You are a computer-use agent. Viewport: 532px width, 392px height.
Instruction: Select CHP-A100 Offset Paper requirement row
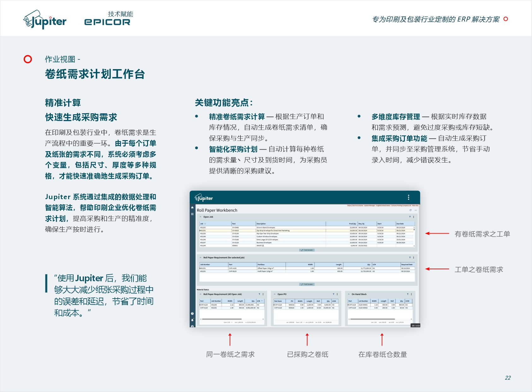click(307, 268)
